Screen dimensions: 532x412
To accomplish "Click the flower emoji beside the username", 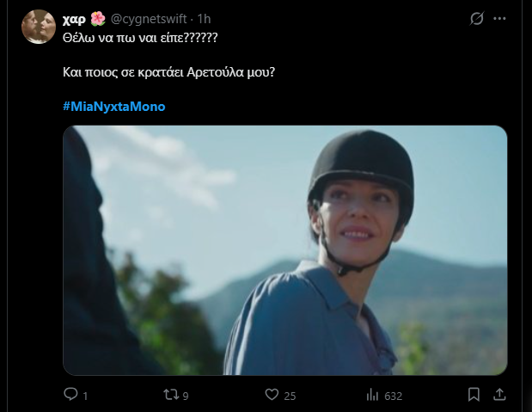I will coord(98,18).
